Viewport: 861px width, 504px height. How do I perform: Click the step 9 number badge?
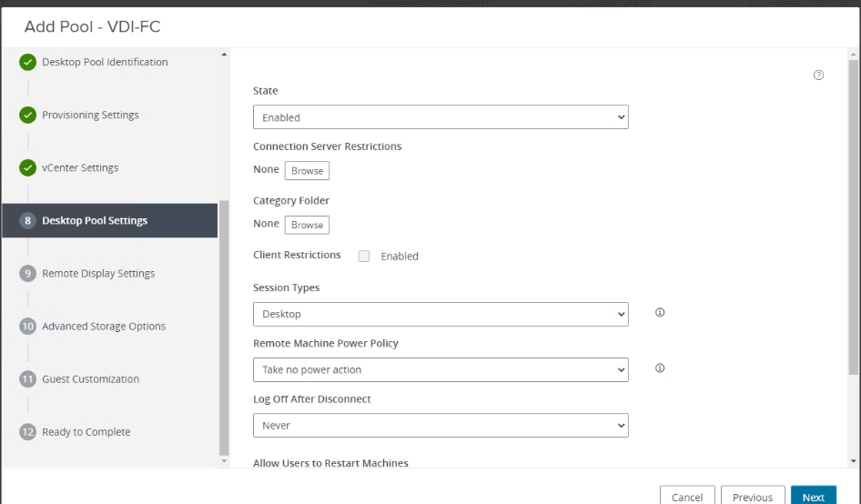click(x=28, y=274)
